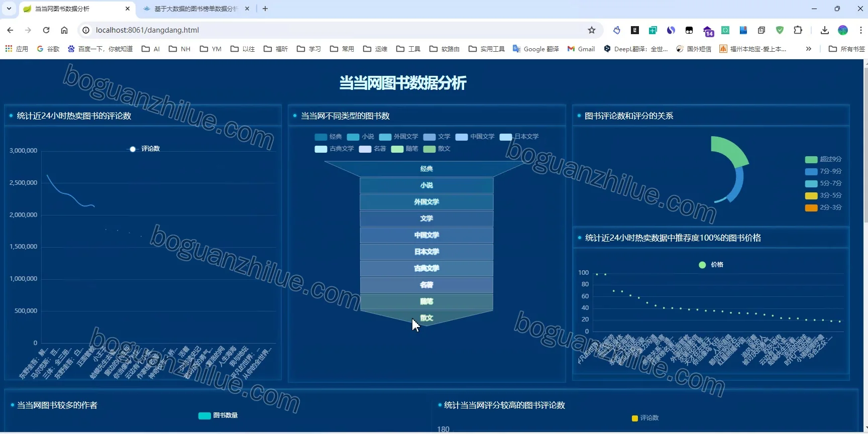This screenshot has height=434, width=868.
Task: Expand the 实用工具 bookmark folder
Action: coord(487,49)
